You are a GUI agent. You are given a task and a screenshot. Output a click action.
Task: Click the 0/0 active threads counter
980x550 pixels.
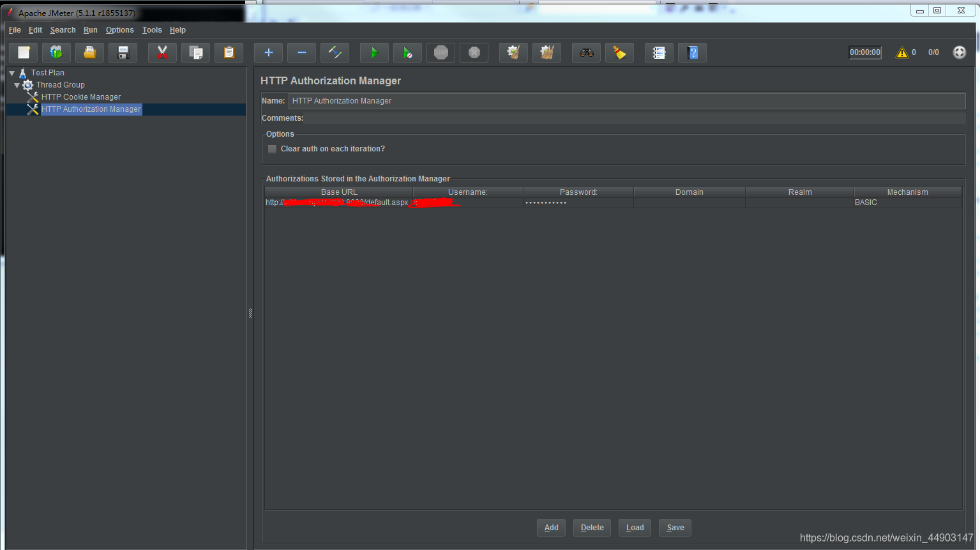point(933,52)
